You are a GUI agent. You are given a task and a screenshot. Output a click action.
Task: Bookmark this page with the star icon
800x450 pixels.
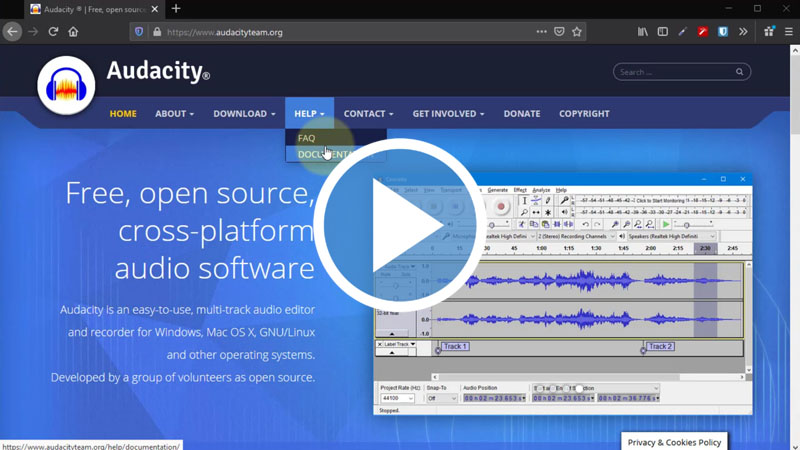tap(577, 32)
